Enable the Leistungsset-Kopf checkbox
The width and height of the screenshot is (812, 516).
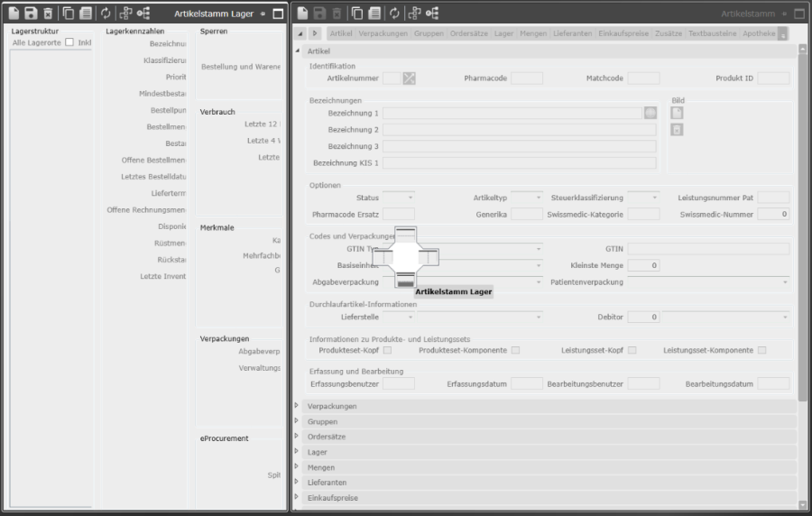click(632, 350)
